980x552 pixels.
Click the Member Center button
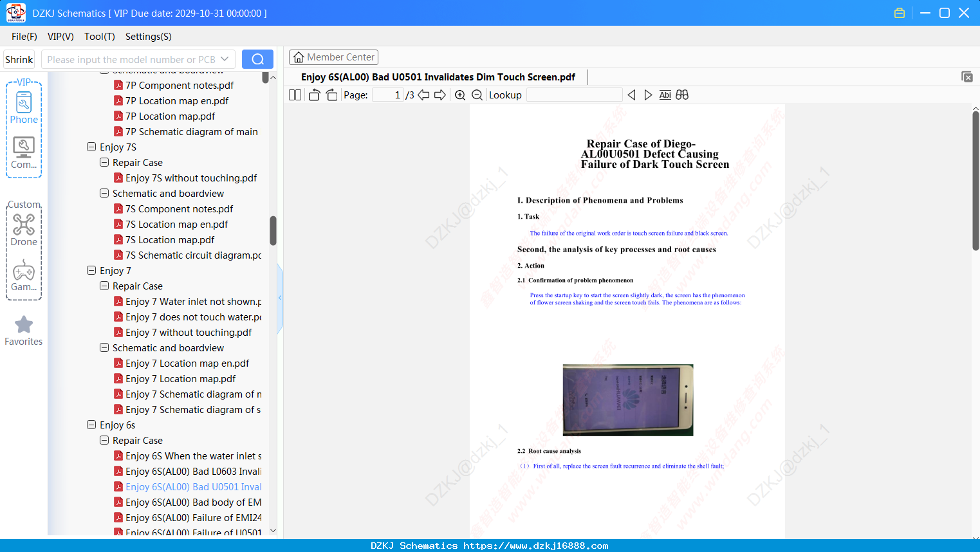(x=333, y=57)
